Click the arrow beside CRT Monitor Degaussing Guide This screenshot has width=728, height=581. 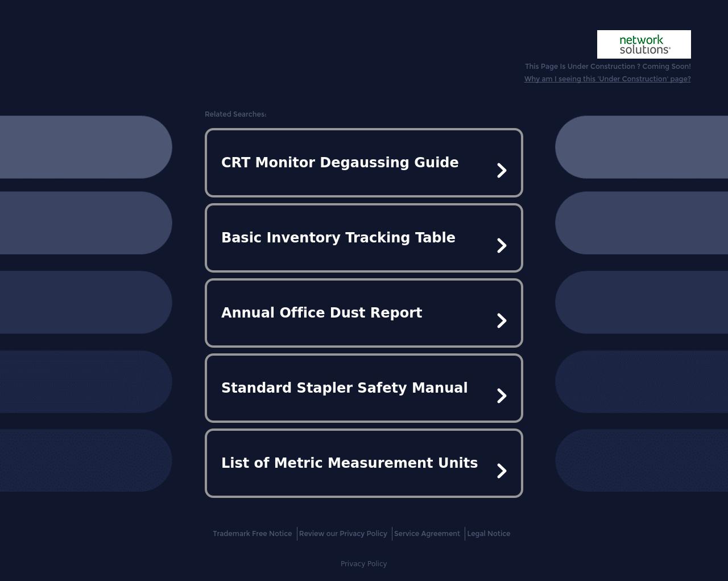(x=501, y=170)
